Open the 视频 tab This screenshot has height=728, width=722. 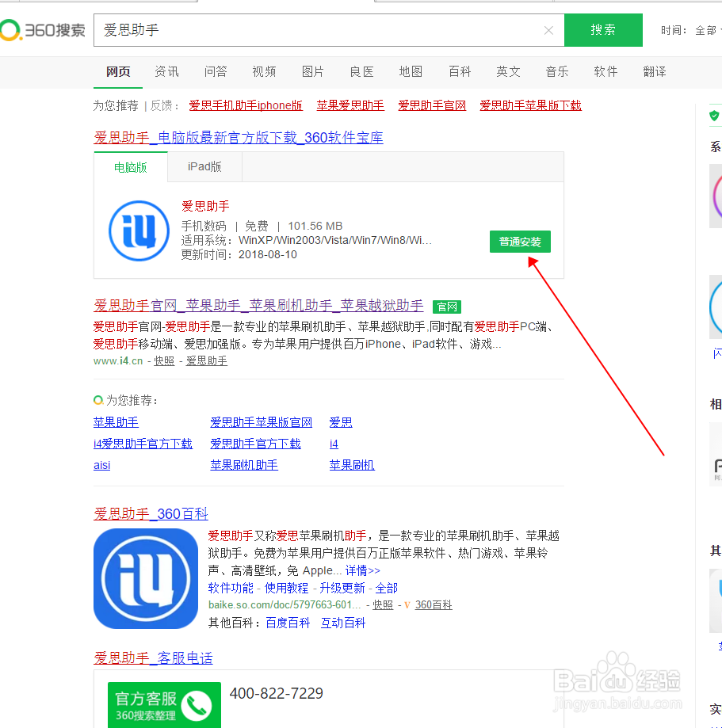[x=264, y=71]
